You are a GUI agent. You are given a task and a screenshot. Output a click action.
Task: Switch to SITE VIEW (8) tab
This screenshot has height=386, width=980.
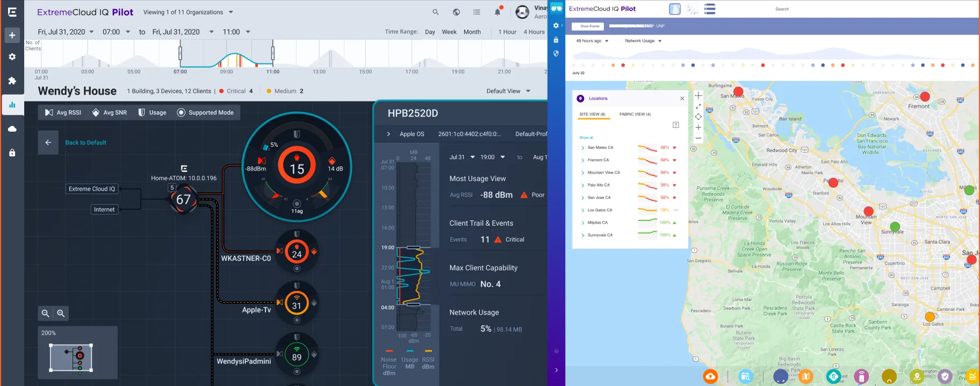pyautogui.click(x=592, y=114)
